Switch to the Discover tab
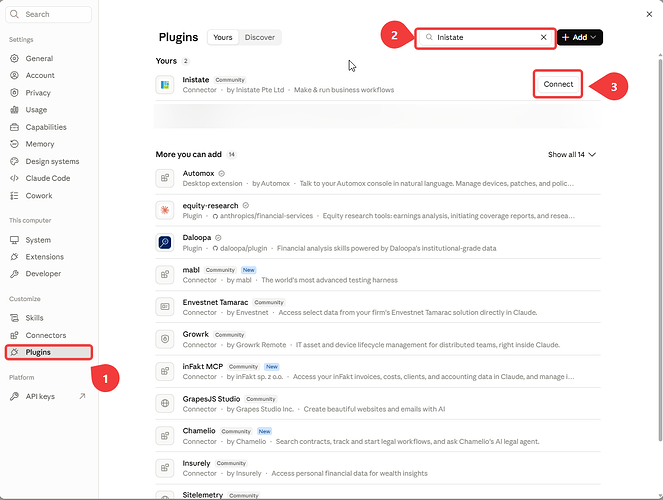 click(260, 37)
